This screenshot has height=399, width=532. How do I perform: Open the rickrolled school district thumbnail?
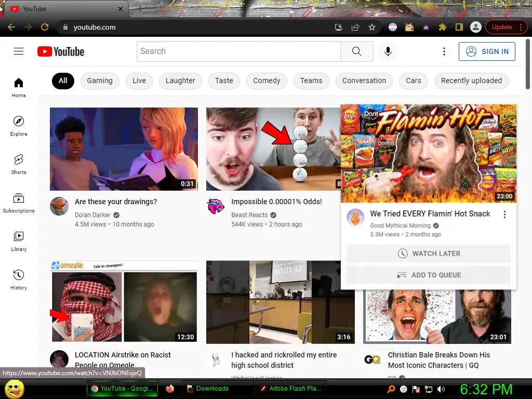pos(280,302)
